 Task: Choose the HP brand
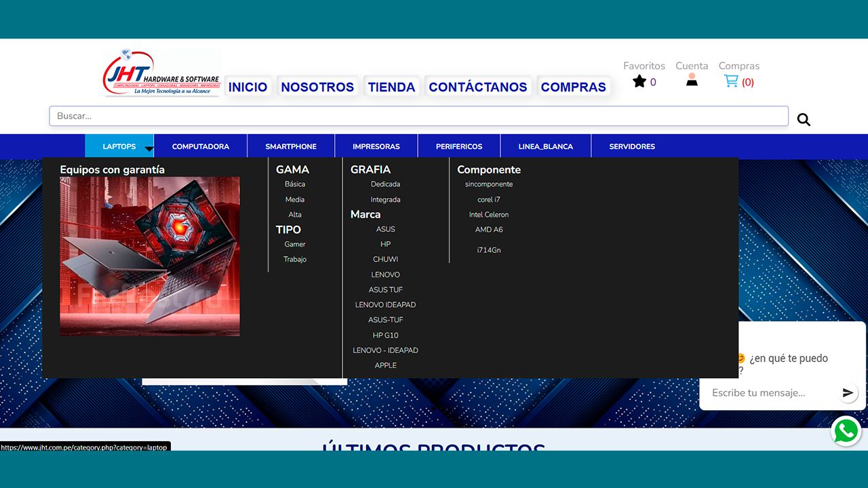click(386, 244)
